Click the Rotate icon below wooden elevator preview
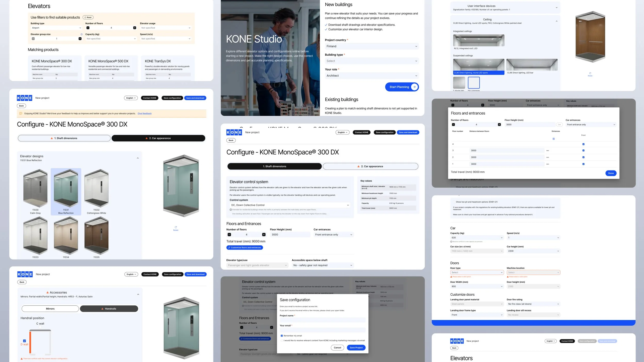The width and height of the screenshot is (644, 362). pos(590,73)
